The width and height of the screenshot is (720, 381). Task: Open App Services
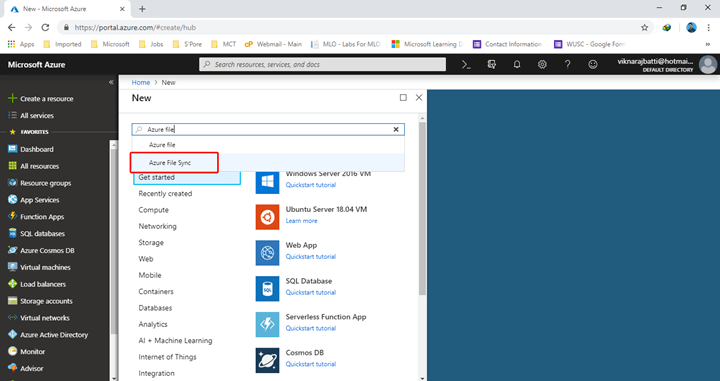[x=34, y=200]
